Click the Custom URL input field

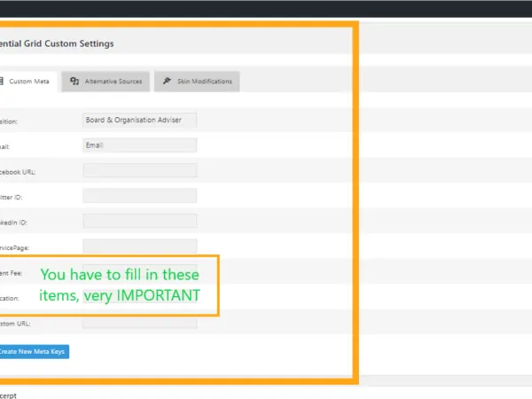click(x=140, y=323)
